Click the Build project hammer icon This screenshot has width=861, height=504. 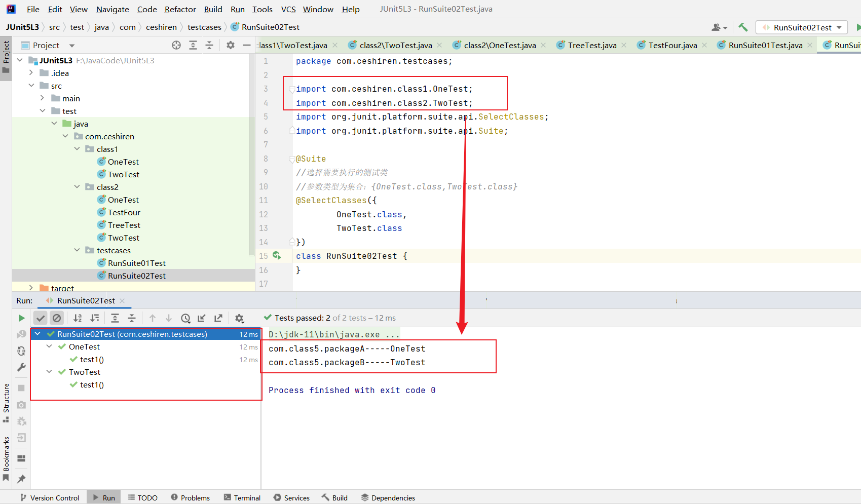pyautogui.click(x=743, y=27)
